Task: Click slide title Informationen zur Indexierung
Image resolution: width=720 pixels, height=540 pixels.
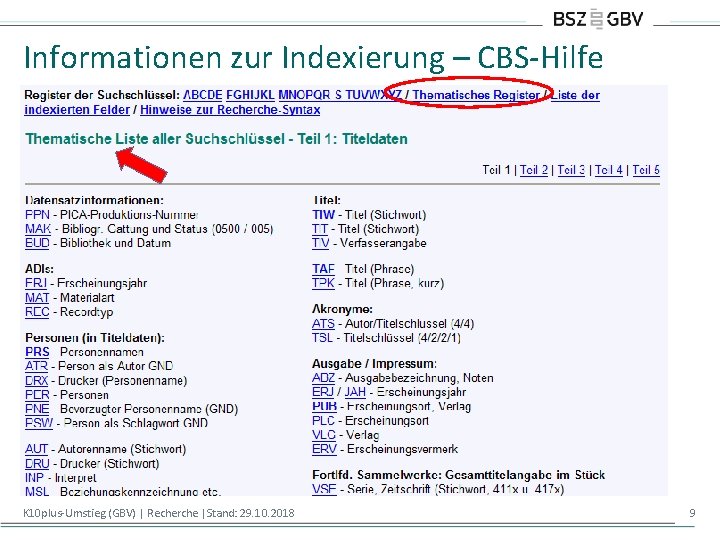Action: pyautogui.click(x=313, y=57)
